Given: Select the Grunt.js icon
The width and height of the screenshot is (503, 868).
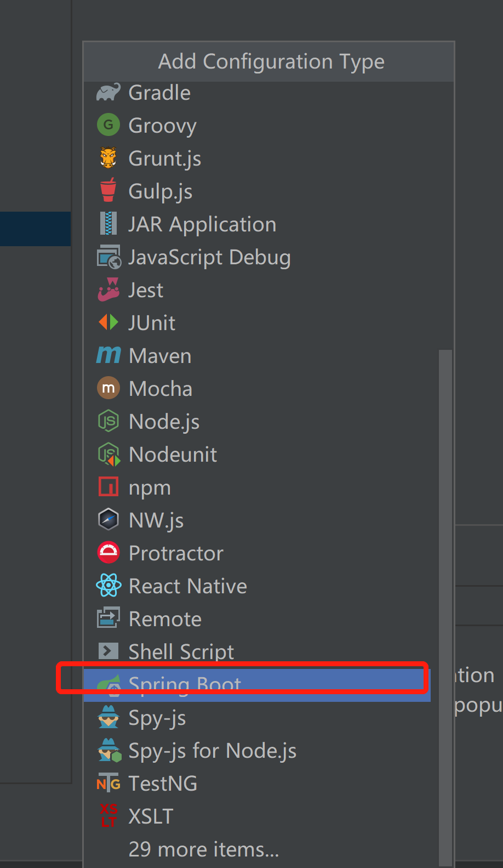Looking at the screenshot, I should pyautogui.click(x=108, y=158).
